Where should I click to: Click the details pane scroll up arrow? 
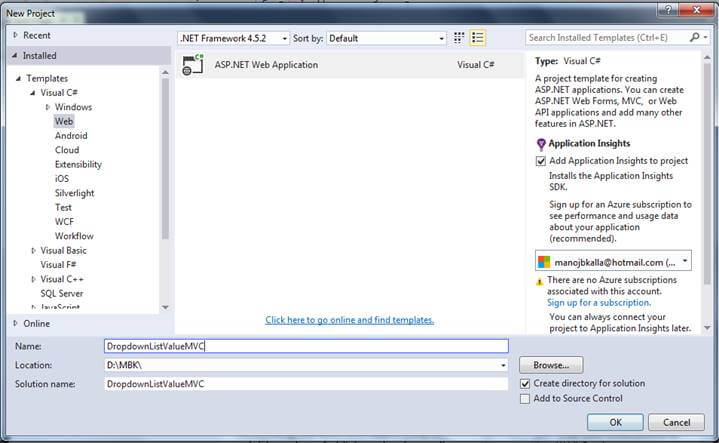coord(707,58)
